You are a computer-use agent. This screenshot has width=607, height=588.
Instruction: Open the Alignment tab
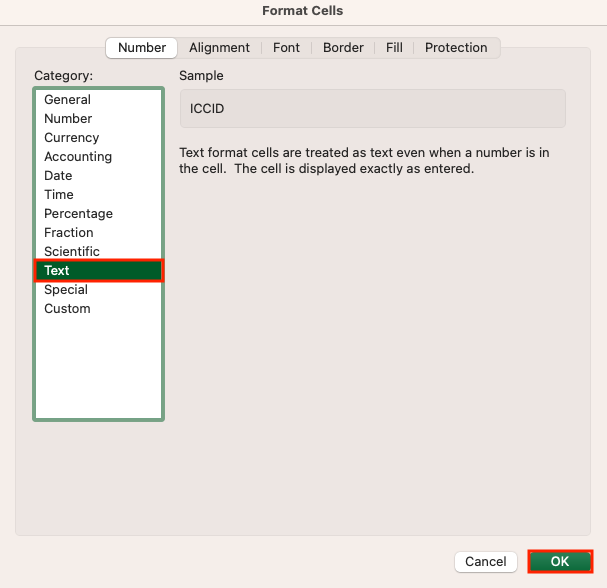point(219,48)
